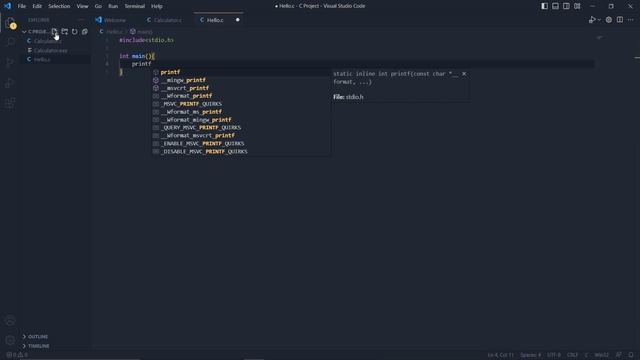
Task: Open the Help menu
Action: tap(157, 6)
